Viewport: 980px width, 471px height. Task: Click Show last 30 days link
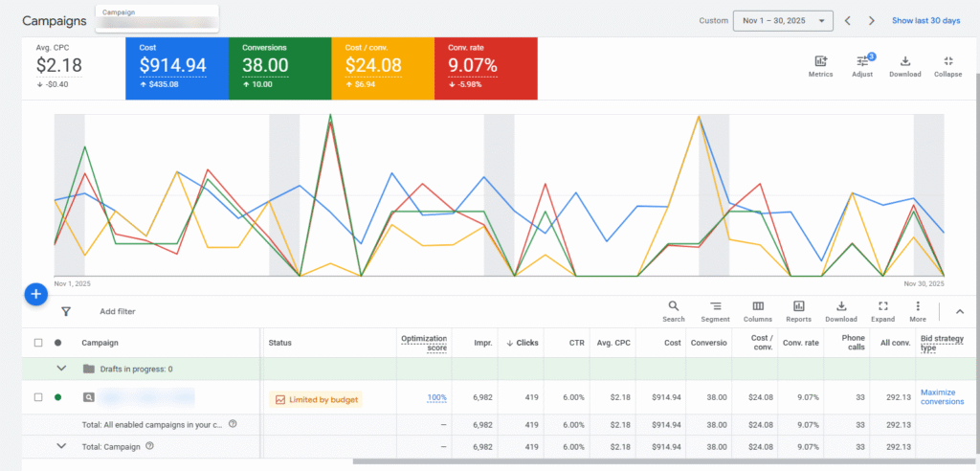click(925, 21)
